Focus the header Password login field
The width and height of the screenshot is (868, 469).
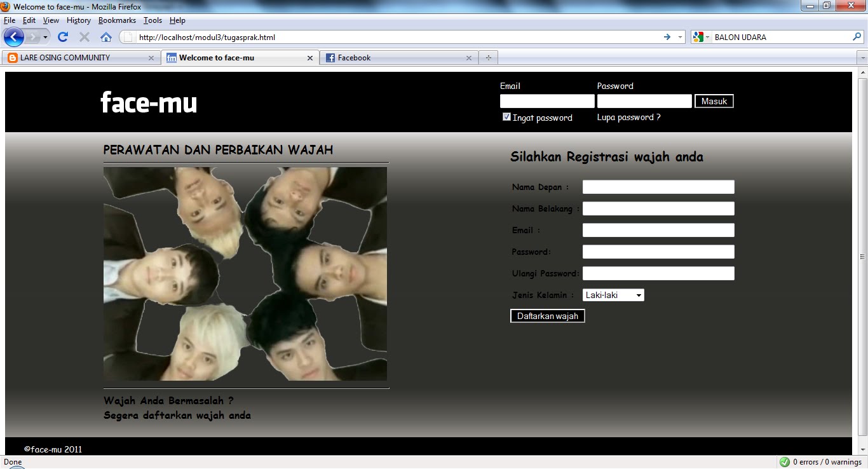644,101
